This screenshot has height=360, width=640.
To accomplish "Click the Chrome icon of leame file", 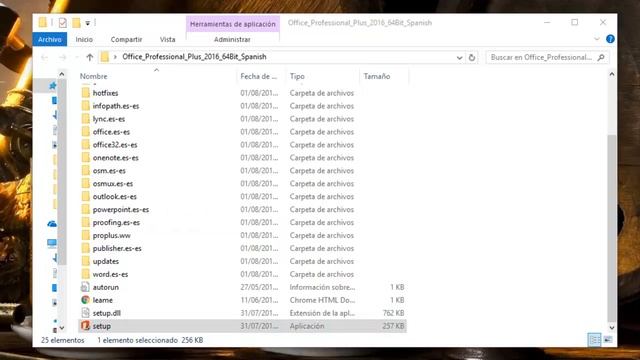I will coord(85,300).
